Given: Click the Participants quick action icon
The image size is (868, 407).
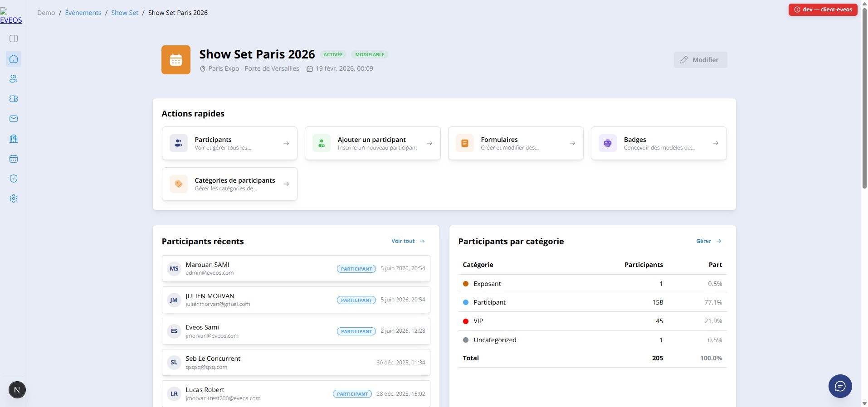Looking at the screenshot, I should (179, 143).
